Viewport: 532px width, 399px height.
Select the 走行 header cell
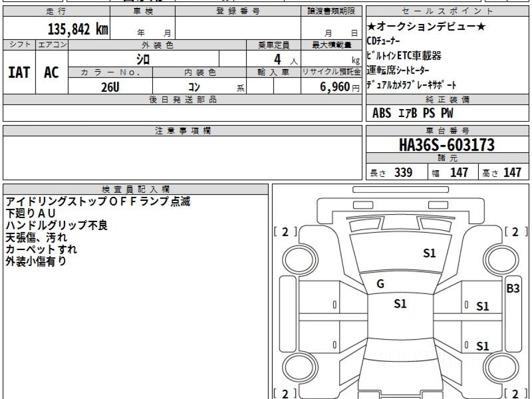56,12
